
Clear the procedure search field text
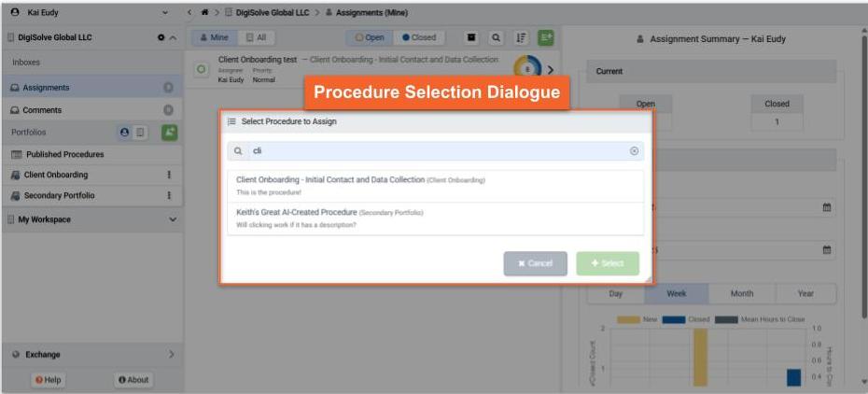tap(634, 150)
